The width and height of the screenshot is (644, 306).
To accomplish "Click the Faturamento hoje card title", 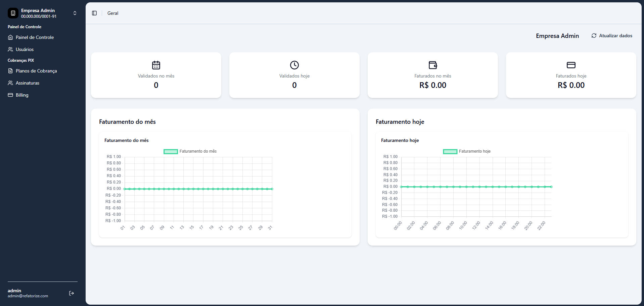I will coord(400,122).
